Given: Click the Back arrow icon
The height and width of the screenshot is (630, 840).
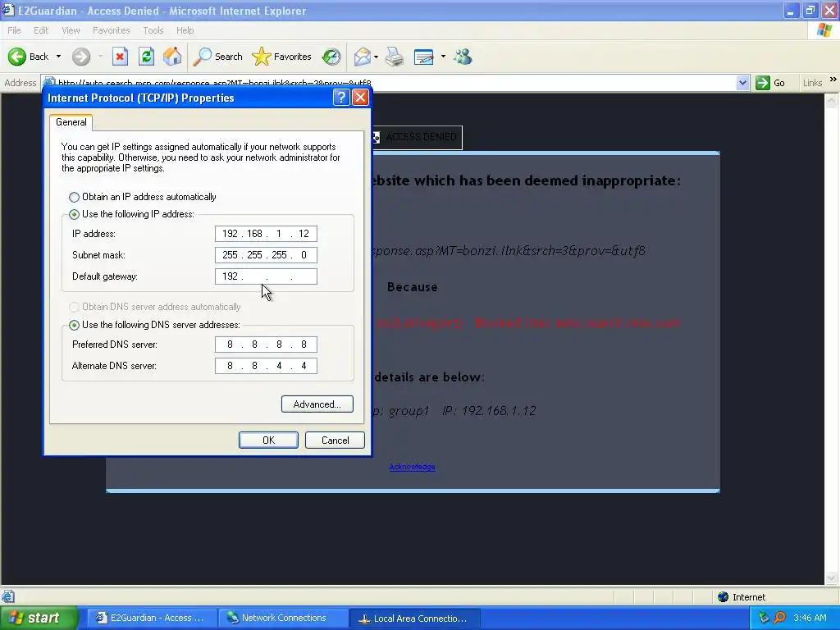Looking at the screenshot, I should click(16, 57).
